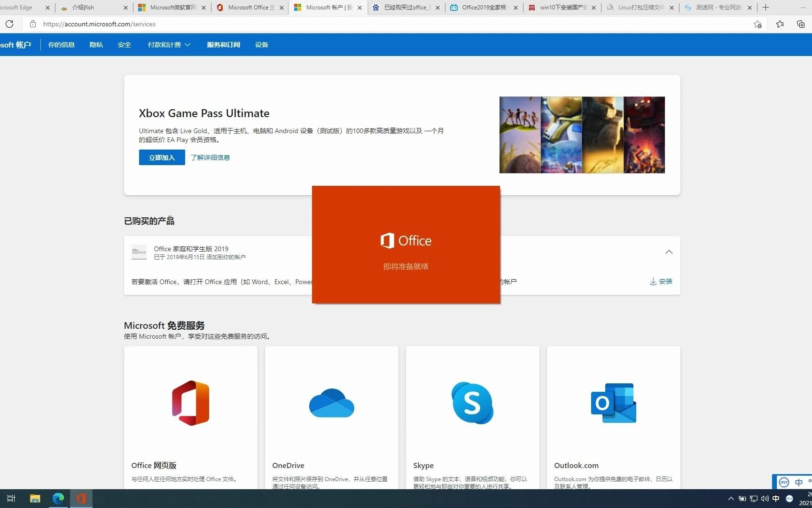Switch to the '测速网' tab
Viewport: 812px width, 508px height.
[718, 8]
